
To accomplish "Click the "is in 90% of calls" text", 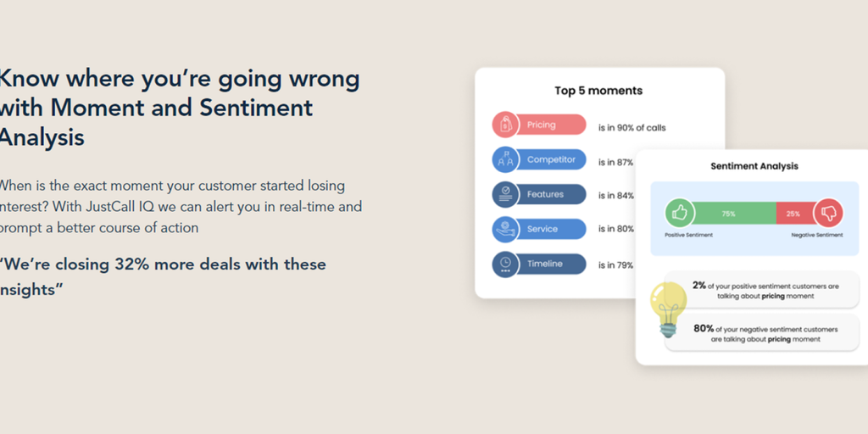I will click(632, 128).
